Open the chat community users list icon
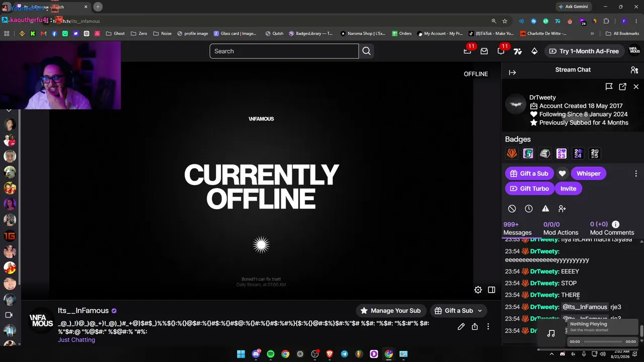Image resolution: width=644 pixels, height=362 pixels. (634, 70)
